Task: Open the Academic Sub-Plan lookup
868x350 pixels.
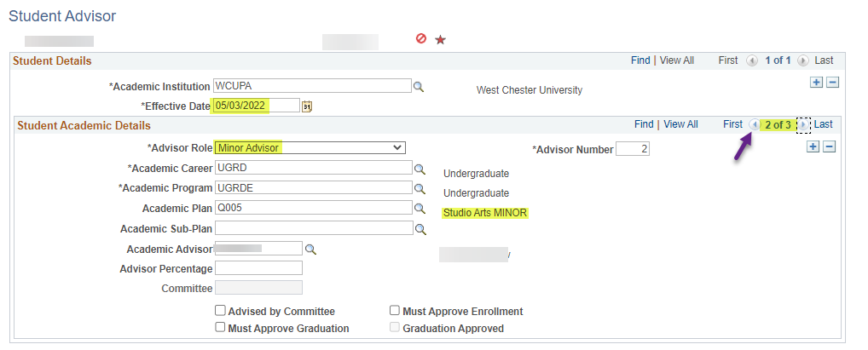Action: click(419, 228)
